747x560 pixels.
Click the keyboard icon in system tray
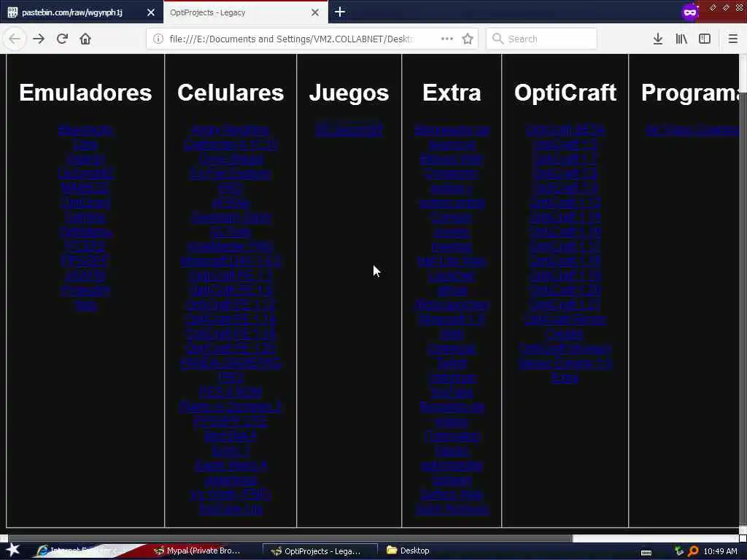pos(646,553)
